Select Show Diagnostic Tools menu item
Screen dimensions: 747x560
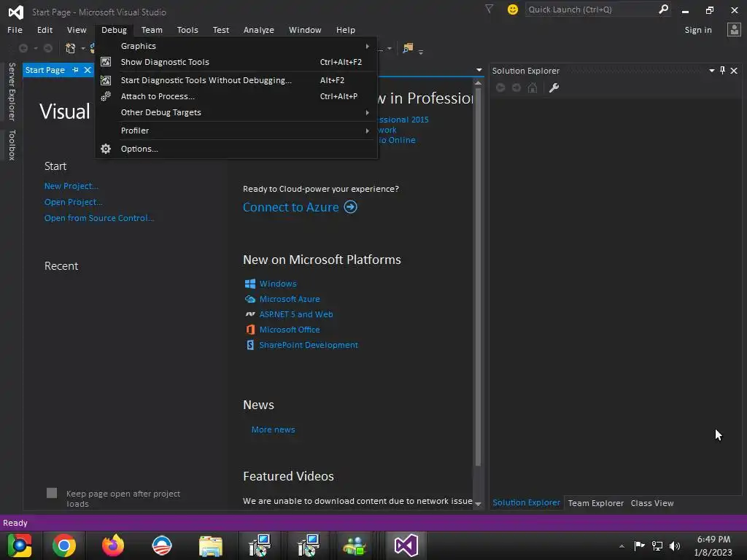point(236,62)
